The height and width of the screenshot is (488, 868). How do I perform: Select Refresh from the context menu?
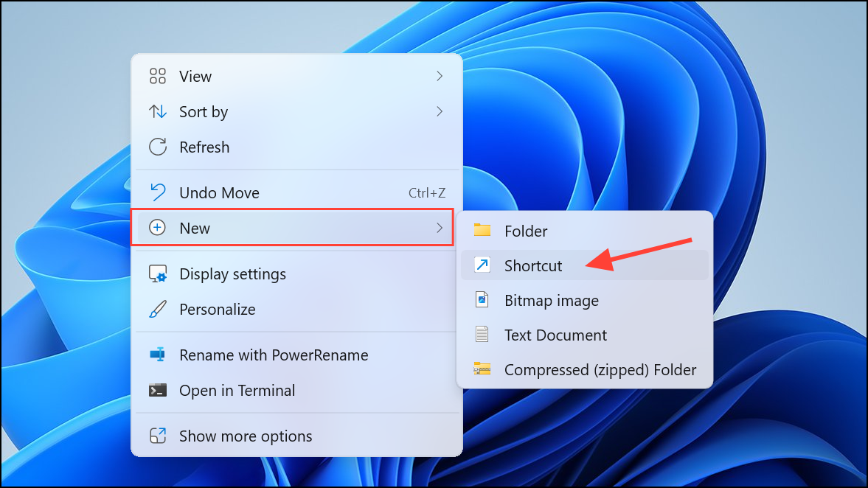204,147
